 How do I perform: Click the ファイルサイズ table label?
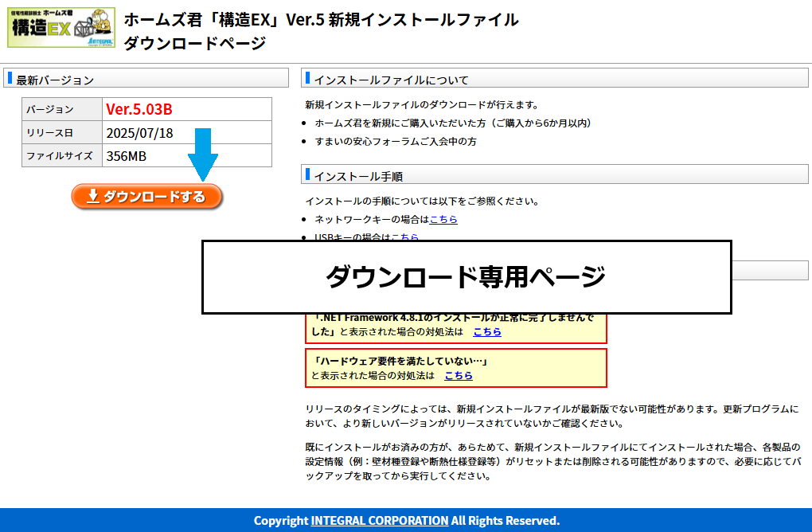60,156
